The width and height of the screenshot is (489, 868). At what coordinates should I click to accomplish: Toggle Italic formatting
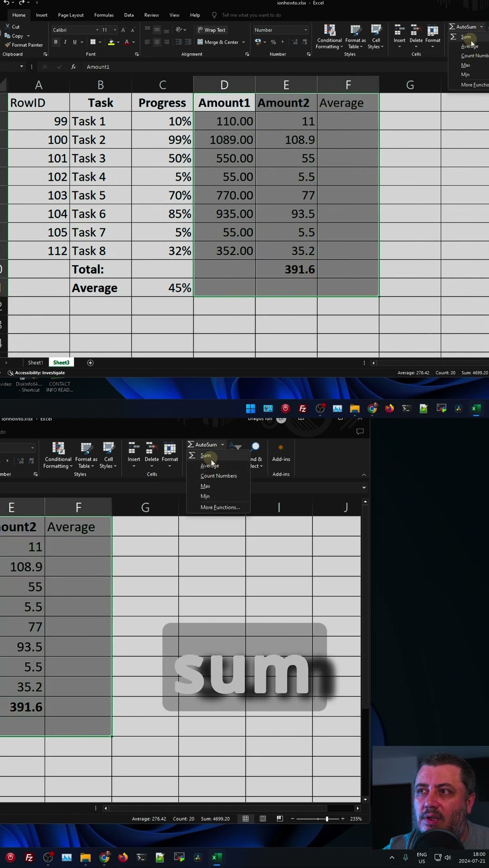click(65, 42)
